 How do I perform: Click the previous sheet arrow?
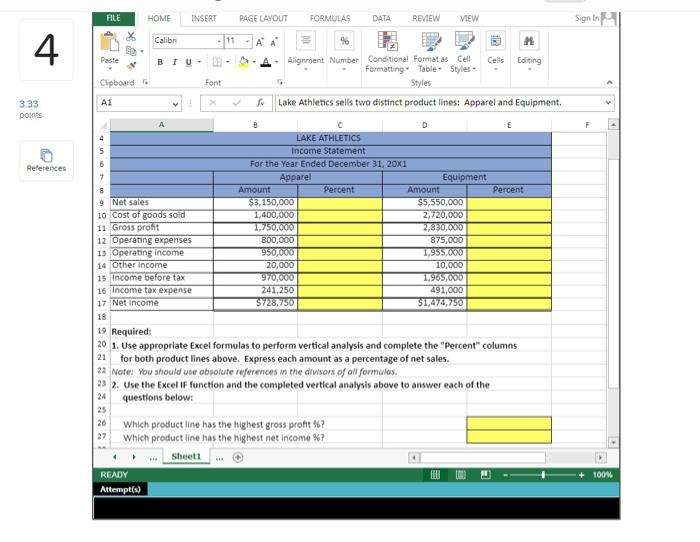[115, 457]
